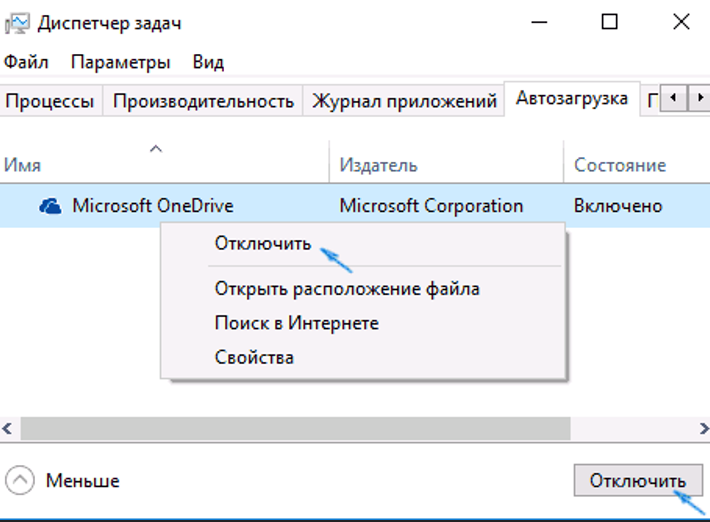Switch to the Производительность tab
This screenshot has height=522, width=710.
[204, 101]
